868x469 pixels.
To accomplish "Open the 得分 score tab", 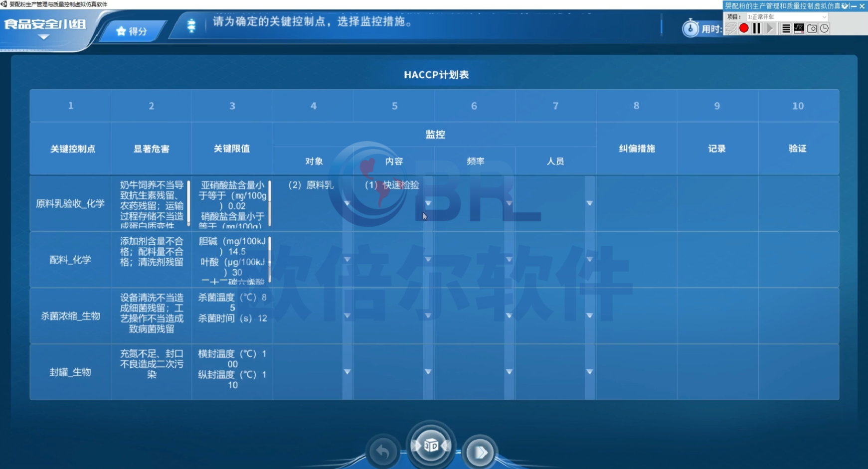I will [x=132, y=31].
